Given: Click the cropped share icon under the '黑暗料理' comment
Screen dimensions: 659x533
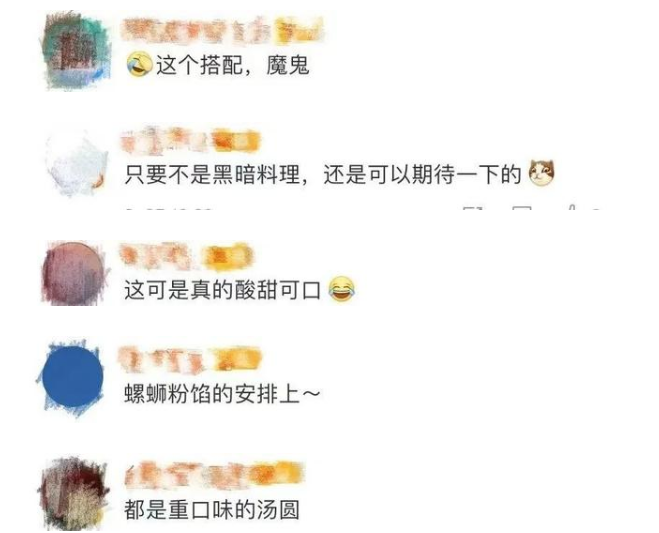Looking at the screenshot, I should 472,208.
